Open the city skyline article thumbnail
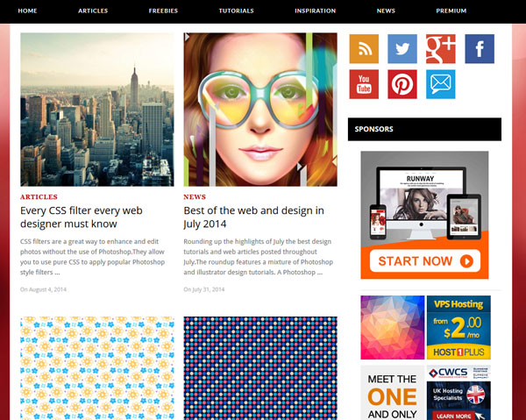 [96, 110]
